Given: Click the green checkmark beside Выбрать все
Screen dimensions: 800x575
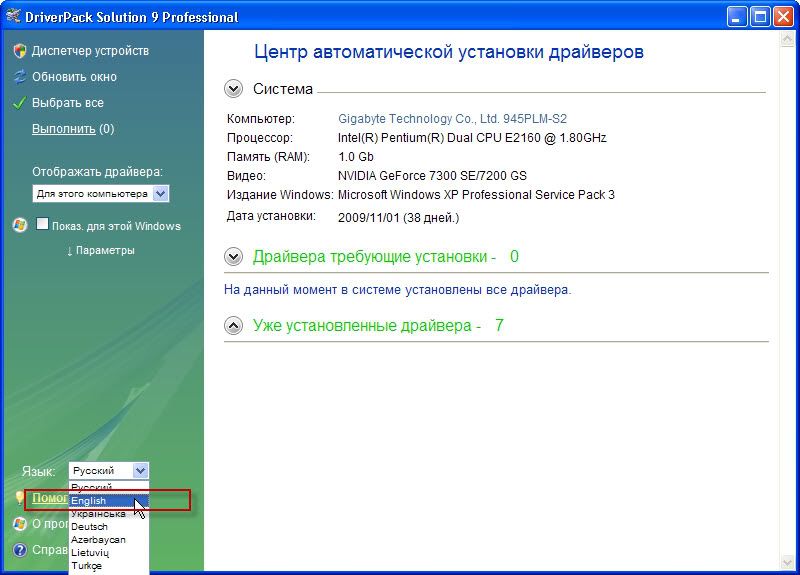Looking at the screenshot, I should [19, 103].
